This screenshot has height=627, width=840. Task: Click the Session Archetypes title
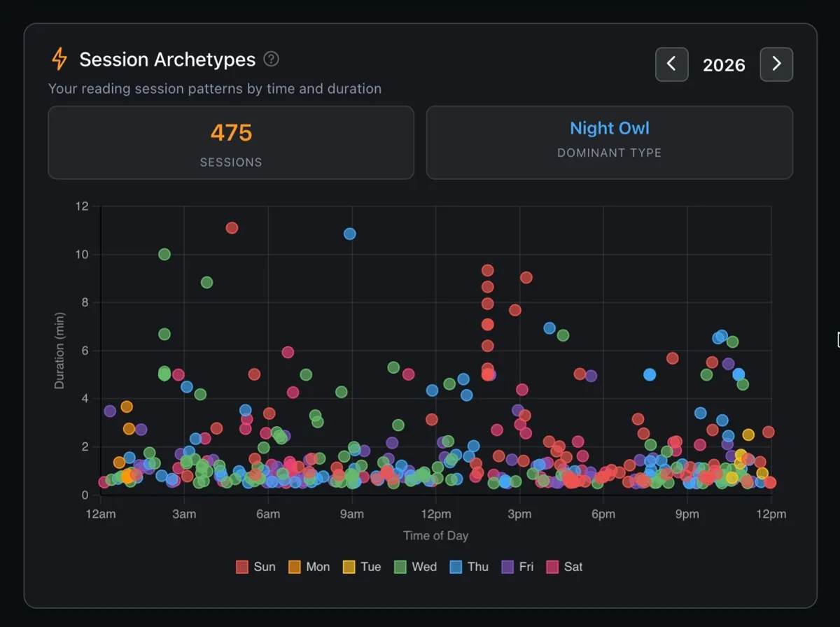click(167, 59)
